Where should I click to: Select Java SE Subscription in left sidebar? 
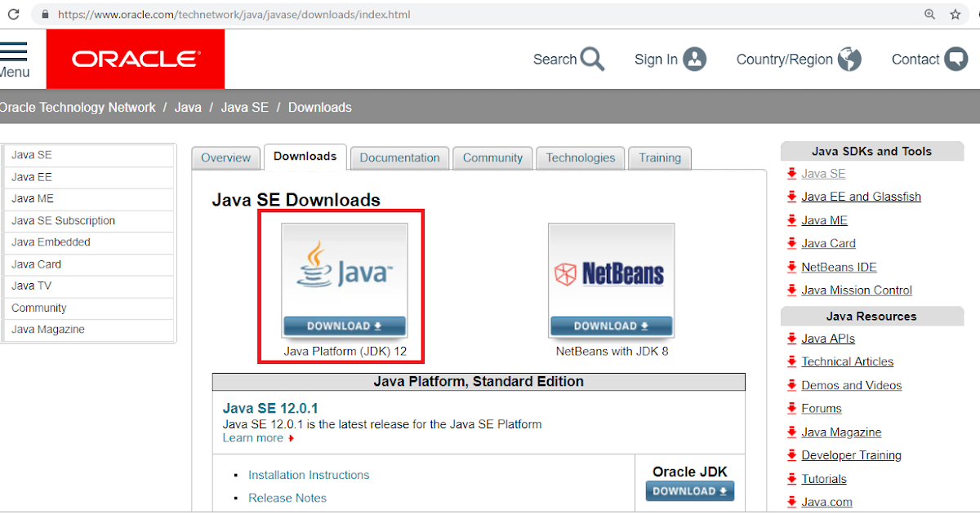pos(63,220)
